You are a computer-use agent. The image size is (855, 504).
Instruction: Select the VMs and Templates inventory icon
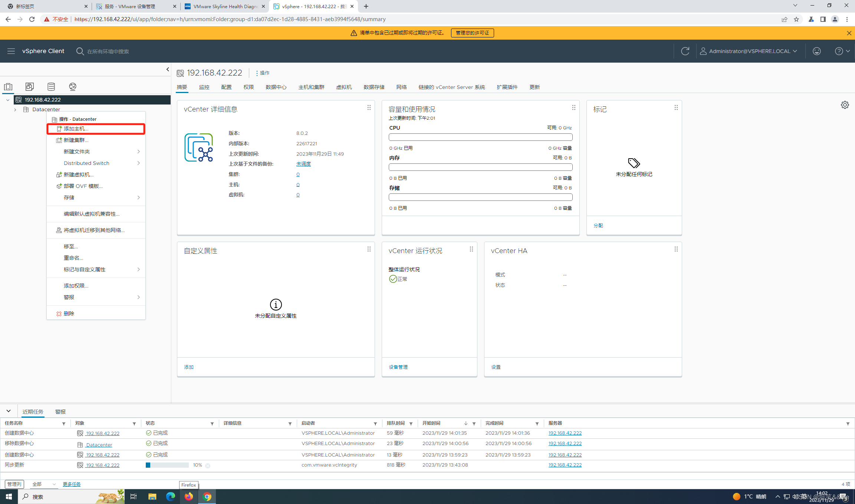(30, 86)
